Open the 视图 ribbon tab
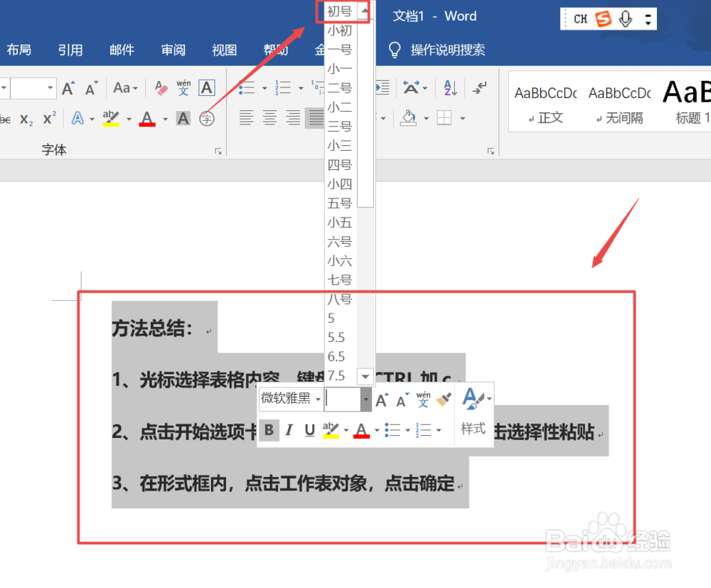This screenshot has width=711, height=588. click(225, 50)
